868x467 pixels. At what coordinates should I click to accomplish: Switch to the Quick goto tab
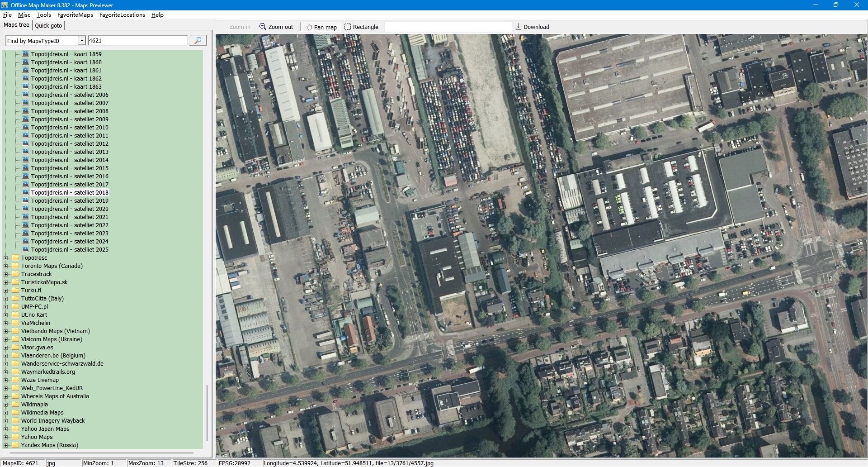point(48,25)
